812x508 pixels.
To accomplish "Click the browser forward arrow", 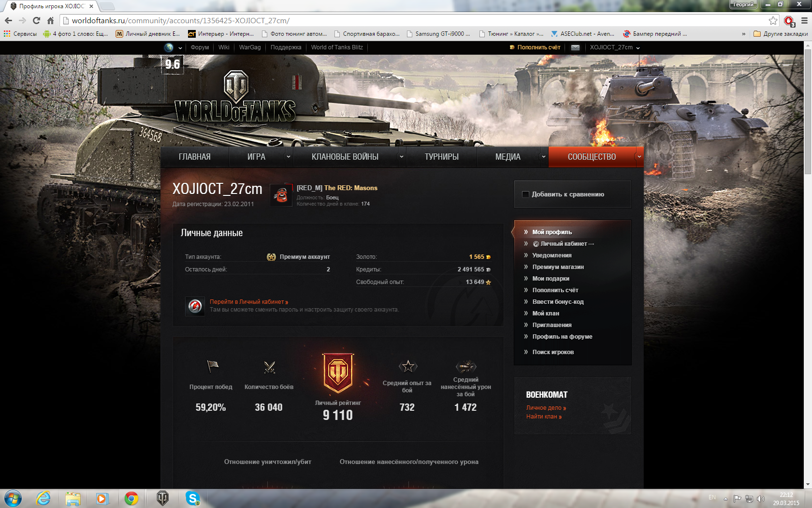I will (x=22, y=20).
